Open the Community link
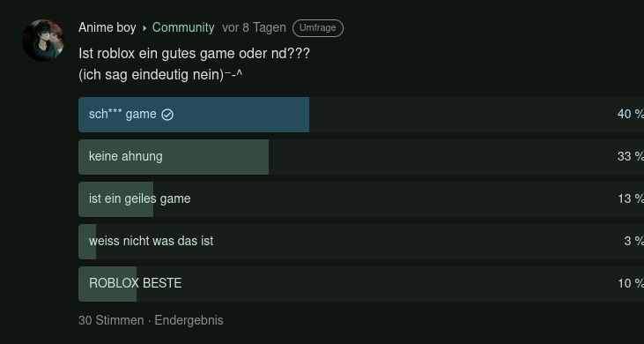Image resolution: width=644 pixels, height=344 pixels. click(x=183, y=27)
